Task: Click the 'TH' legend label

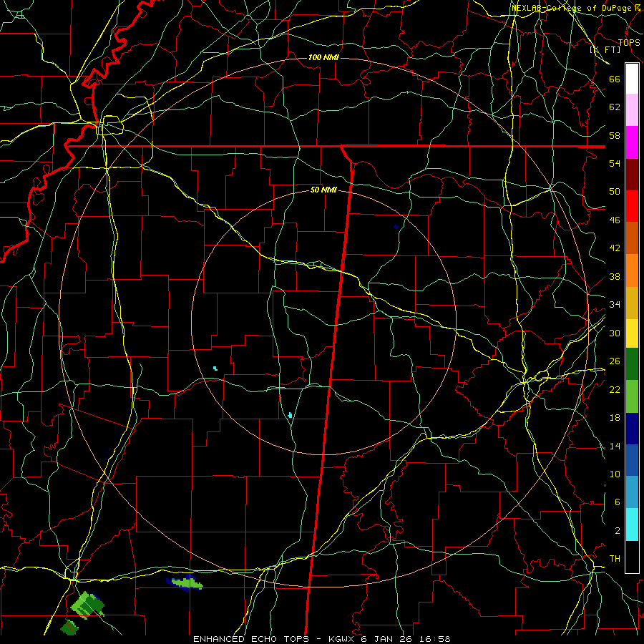Action: (x=615, y=559)
